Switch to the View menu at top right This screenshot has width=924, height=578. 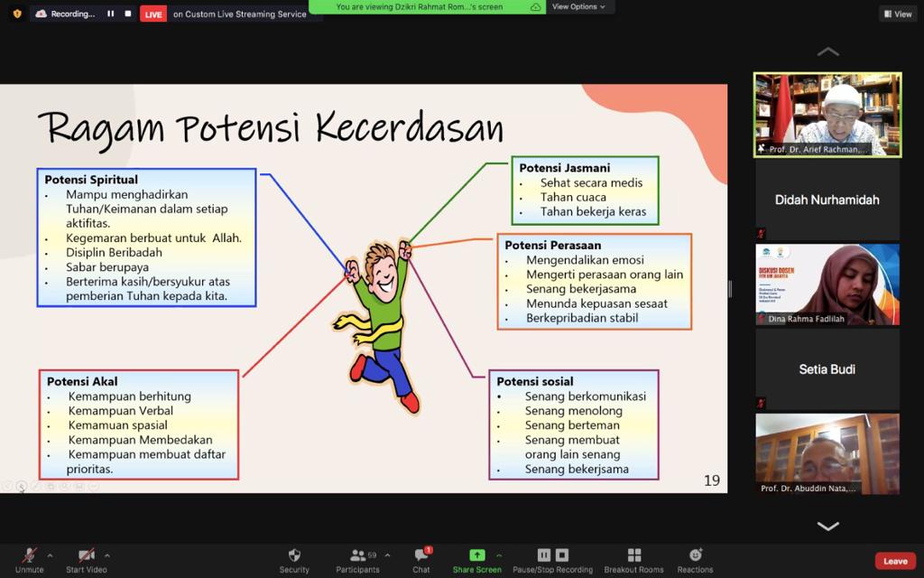pyautogui.click(x=898, y=14)
